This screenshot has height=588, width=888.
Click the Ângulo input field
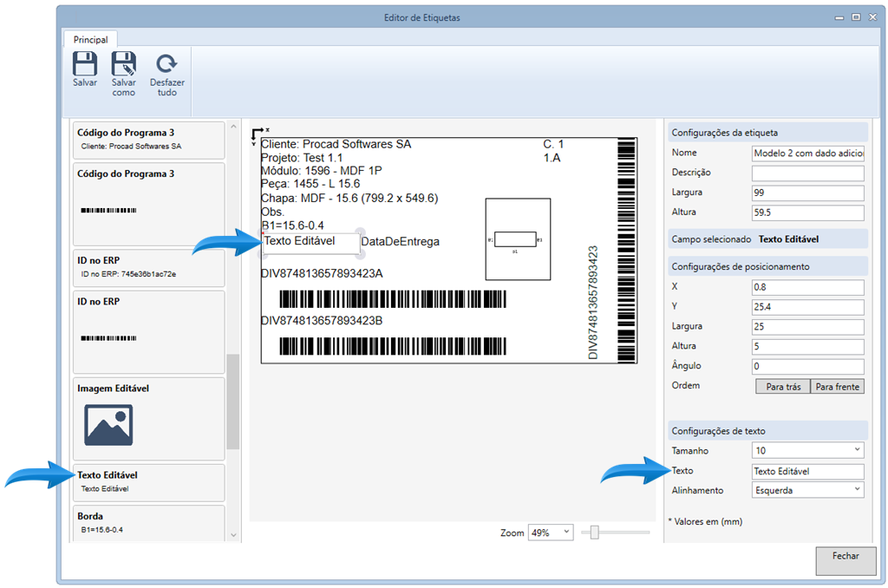[x=807, y=366]
